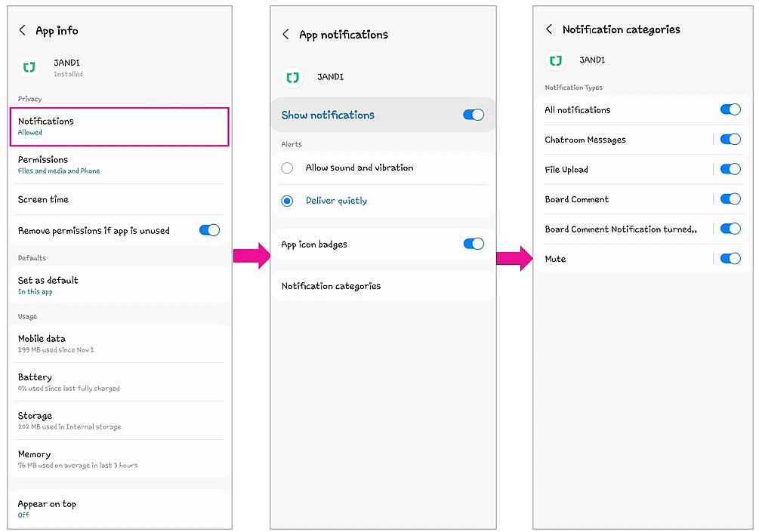The height and width of the screenshot is (532, 759).
Task: Select the Deliver quietly radio button
Action: (x=287, y=201)
